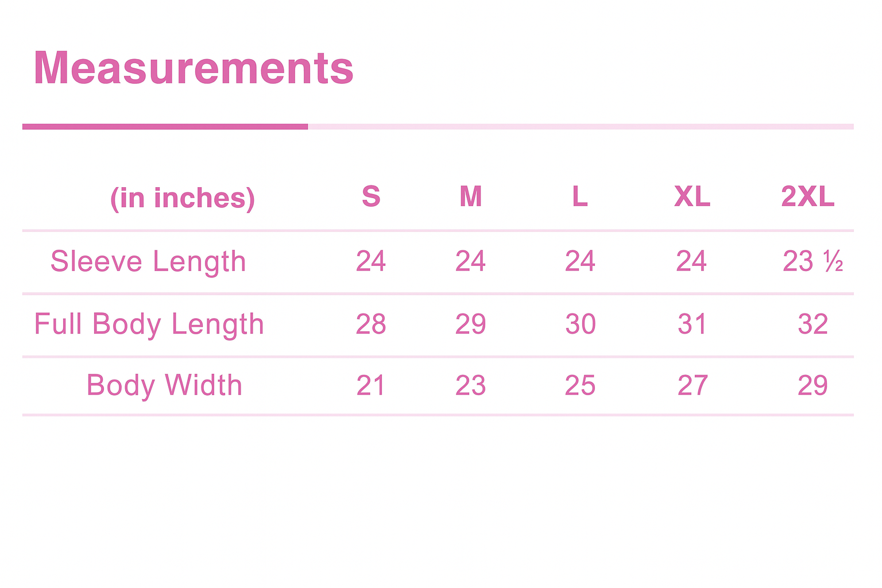The image size is (882, 588).
Task: Select the S size column header
Action: point(371,197)
